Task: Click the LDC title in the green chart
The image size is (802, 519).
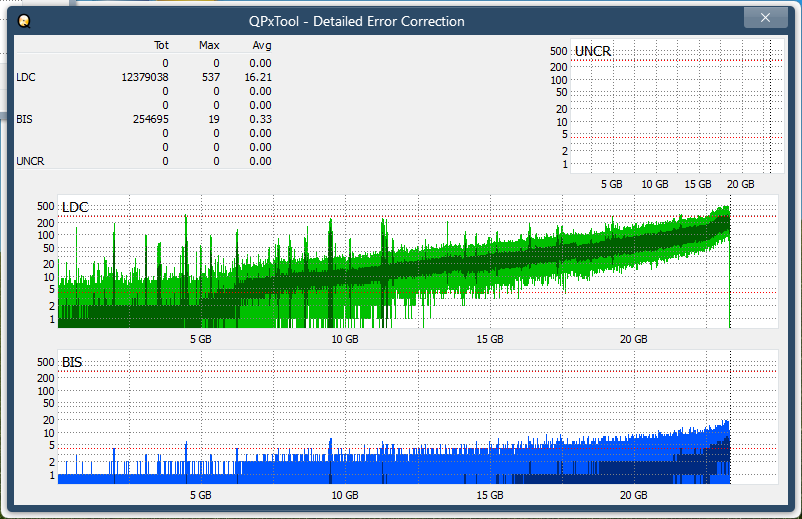Action: click(x=75, y=207)
